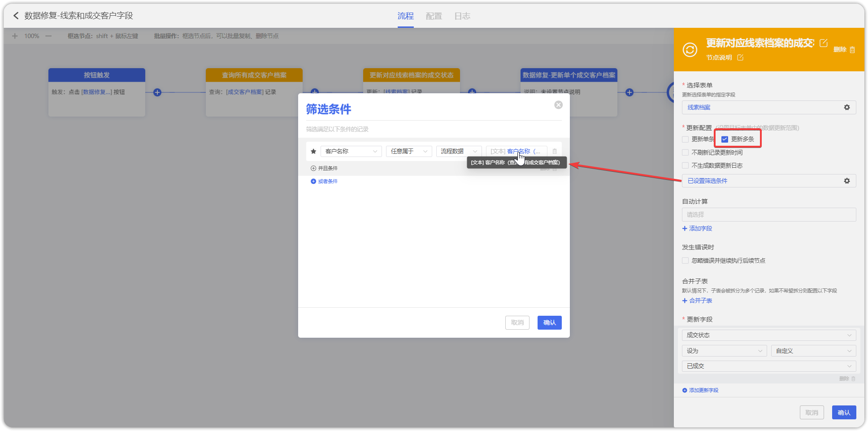Screen dimensions: 868x431
Task: Click the star icon in filter row
Action: click(313, 152)
